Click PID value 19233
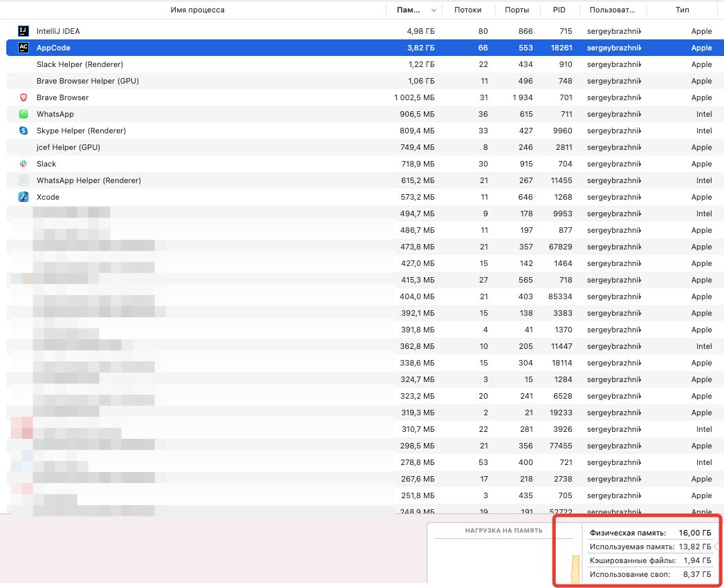The height and width of the screenshot is (588, 724). point(561,412)
